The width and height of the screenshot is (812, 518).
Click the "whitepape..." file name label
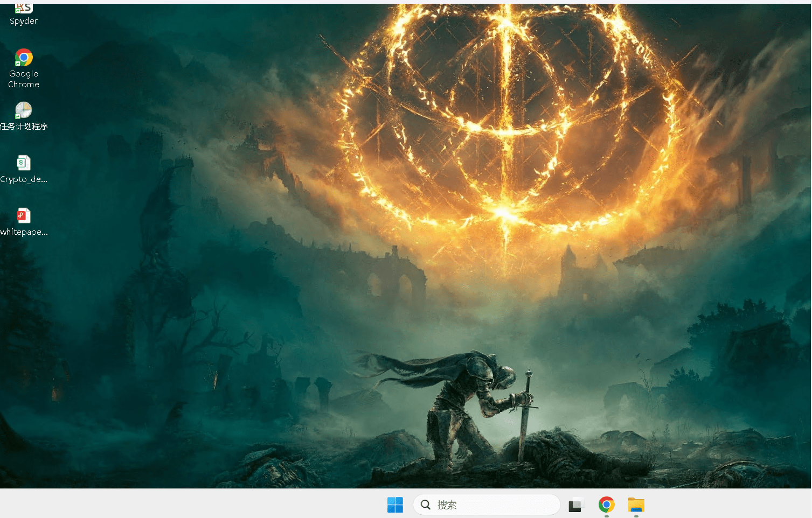(x=24, y=232)
